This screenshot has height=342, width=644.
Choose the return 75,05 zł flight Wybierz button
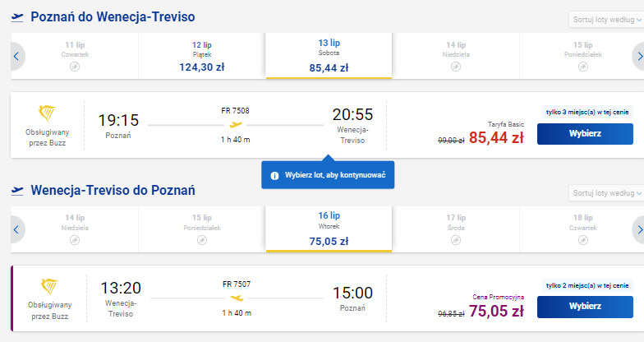coord(585,307)
